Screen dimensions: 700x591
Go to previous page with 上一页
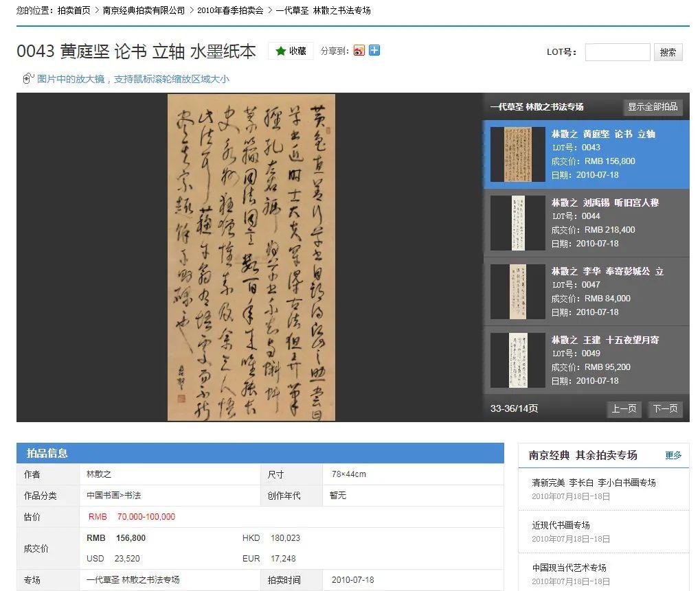pos(624,408)
